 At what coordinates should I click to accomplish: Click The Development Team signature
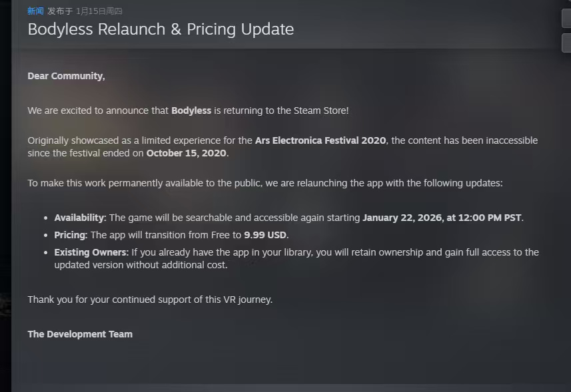pyautogui.click(x=80, y=334)
